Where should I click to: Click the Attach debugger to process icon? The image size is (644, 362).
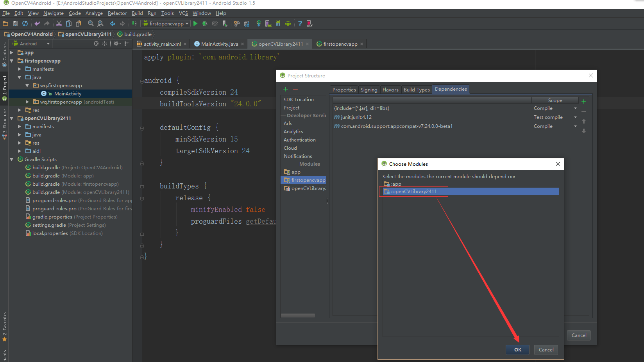tap(225, 23)
